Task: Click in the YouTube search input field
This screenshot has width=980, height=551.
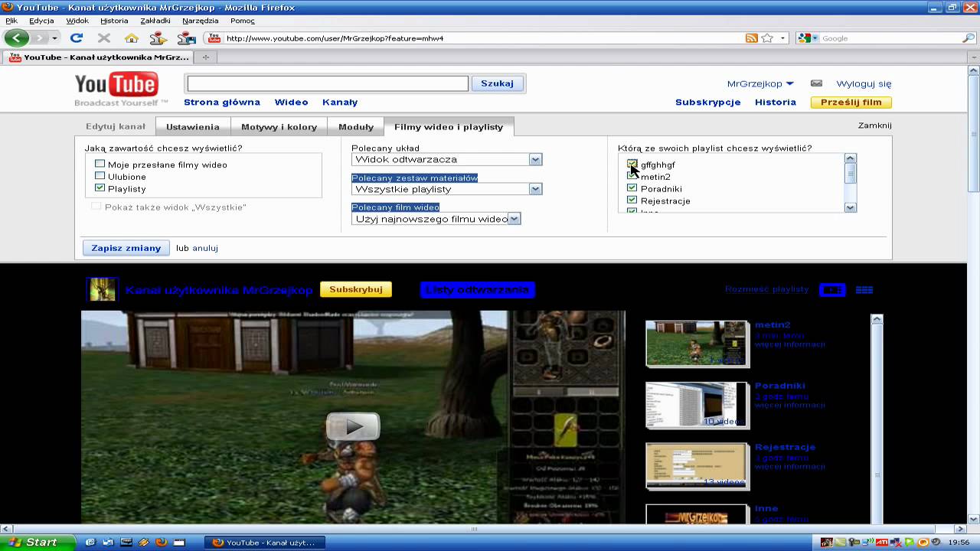Action: [328, 83]
